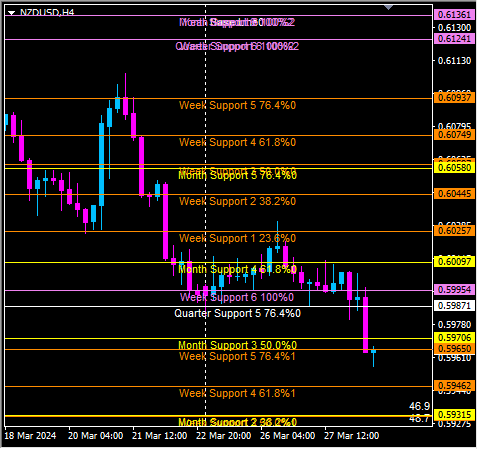
Task: Click the 'Week Support 2 38.2%0' label
Action: pos(237,201)
